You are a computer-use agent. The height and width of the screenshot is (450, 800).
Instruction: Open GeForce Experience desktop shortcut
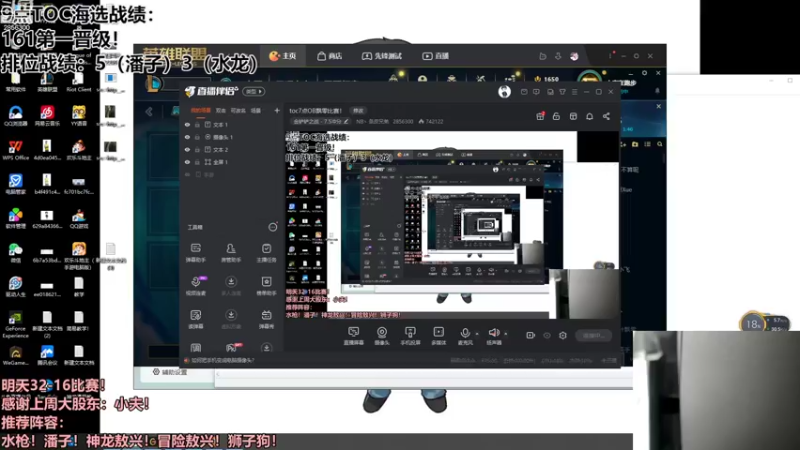pyautogui.click(x=15, y=324)
